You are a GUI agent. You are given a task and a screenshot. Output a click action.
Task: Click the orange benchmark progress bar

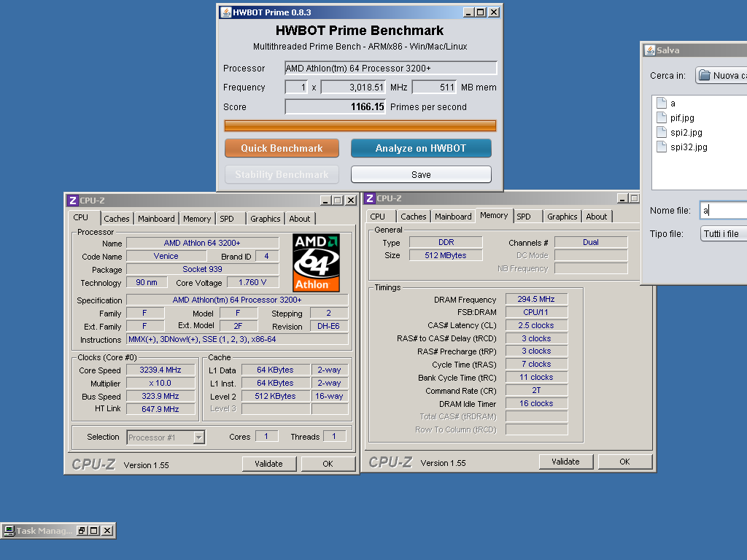point(360,125)
